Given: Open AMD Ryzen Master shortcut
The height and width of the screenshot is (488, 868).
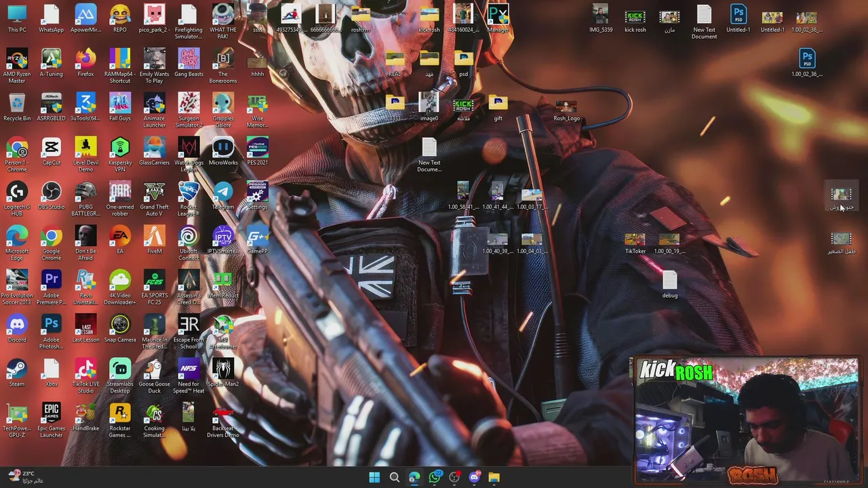Looking at the screenshot, I should [17, 66].
